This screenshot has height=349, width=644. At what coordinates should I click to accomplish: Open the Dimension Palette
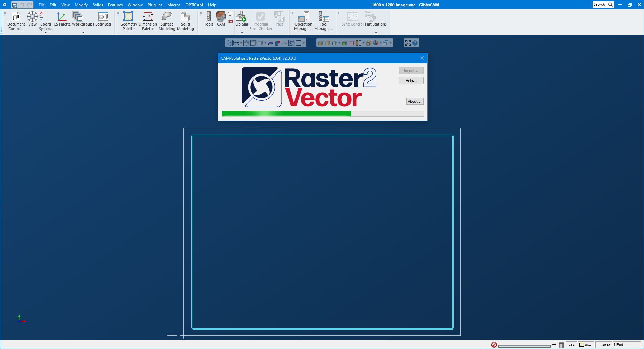(x=148, y=21)
